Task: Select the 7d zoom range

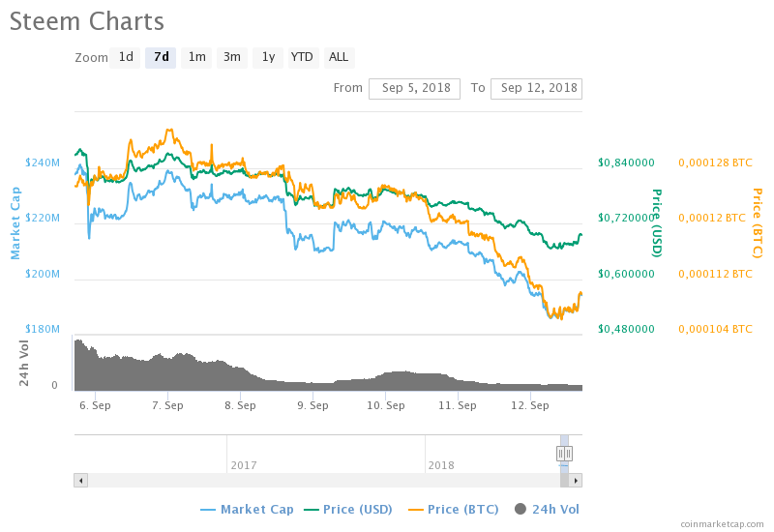Action: pos(161,57)
